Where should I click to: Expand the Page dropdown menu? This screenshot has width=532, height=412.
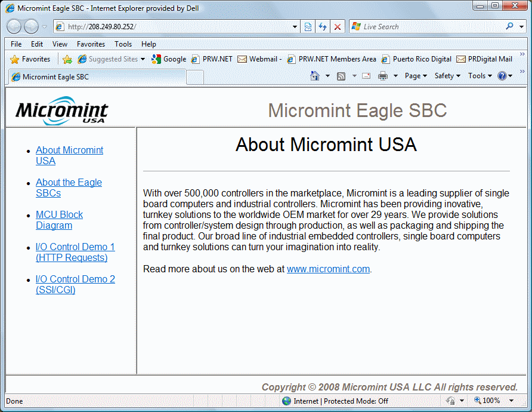click(416, 76)
